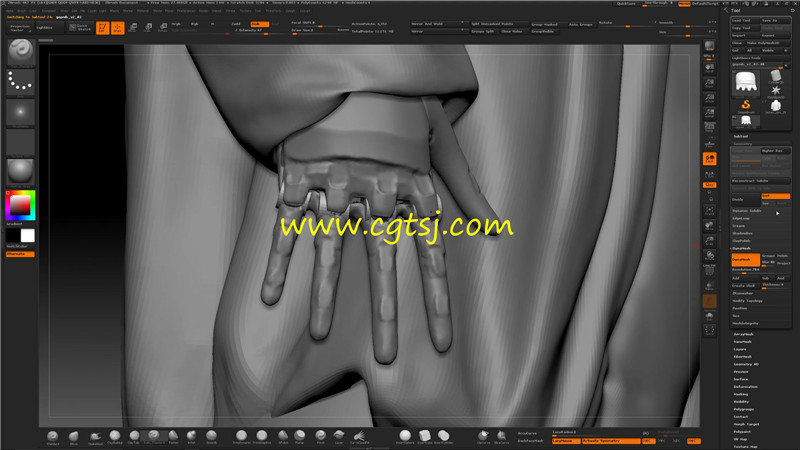Select the Flatten brush
Screen dimensions: 800x450
(173, 437)
